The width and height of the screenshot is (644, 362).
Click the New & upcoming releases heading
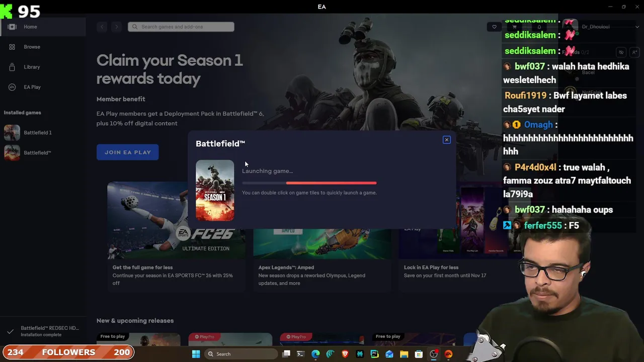point(135,321)
